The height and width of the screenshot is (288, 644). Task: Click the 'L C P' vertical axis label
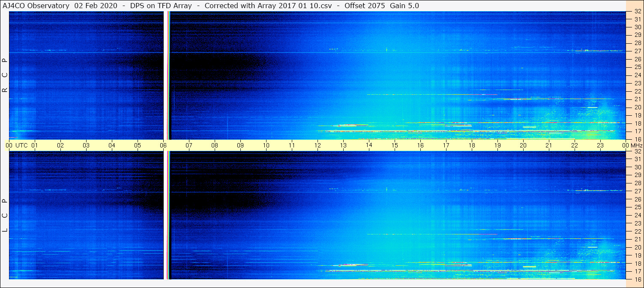point(5,215)
